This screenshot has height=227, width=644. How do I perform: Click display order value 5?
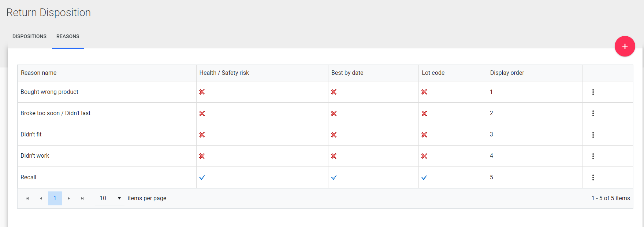491,177
